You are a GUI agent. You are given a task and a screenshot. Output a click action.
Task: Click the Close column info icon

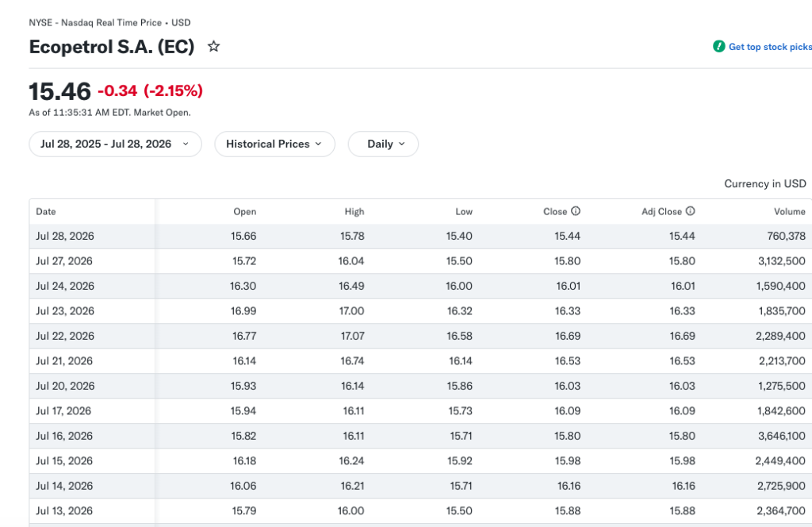[x=576, y=211]
